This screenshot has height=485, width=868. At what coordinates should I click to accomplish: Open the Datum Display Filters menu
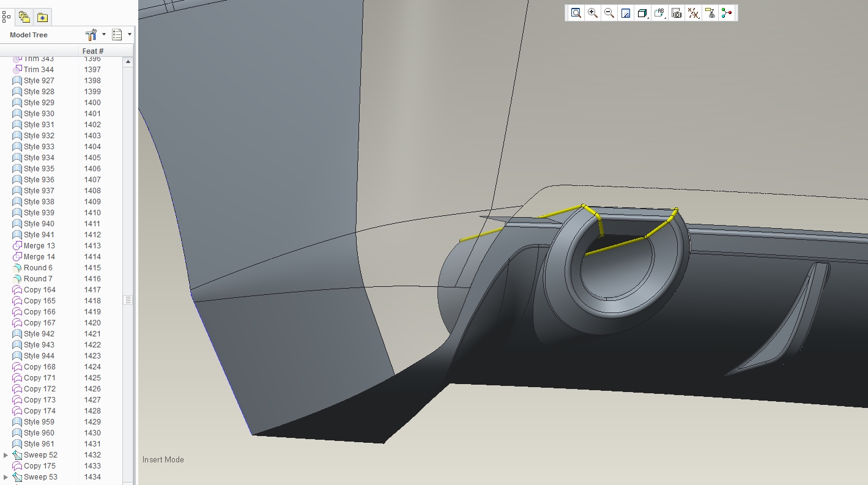point(693,13)
